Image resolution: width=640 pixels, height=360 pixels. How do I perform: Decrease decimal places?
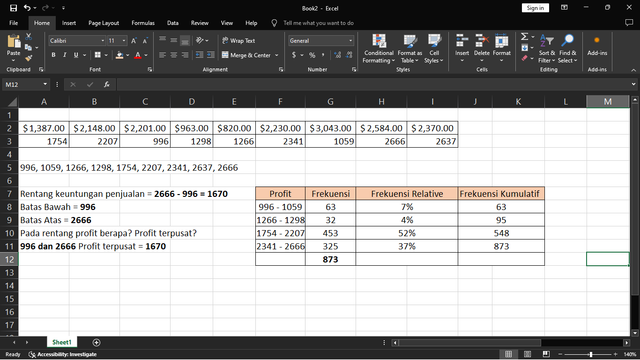coord(349,55)
